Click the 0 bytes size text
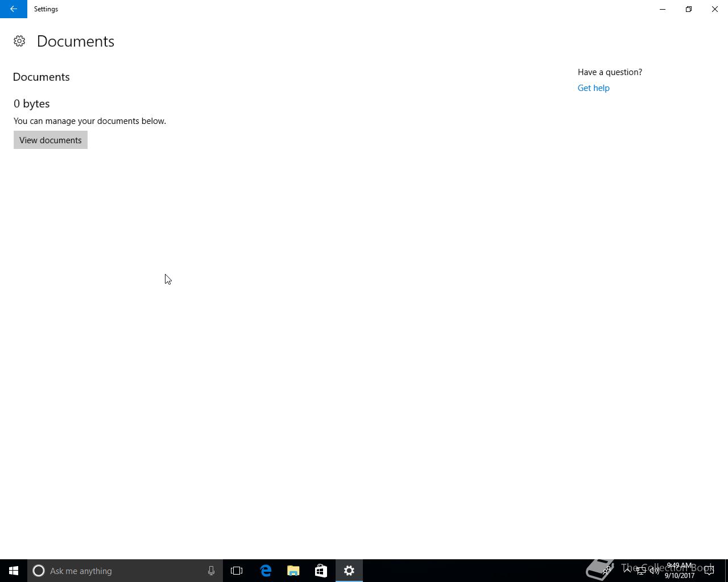This screenshot has height=582, width=728. tap(32, 103)
